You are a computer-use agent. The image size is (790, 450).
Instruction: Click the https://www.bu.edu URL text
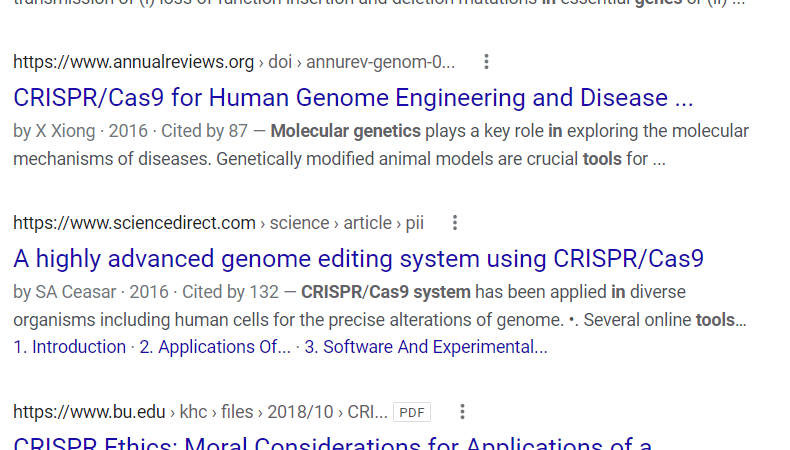tap(89, 412)
